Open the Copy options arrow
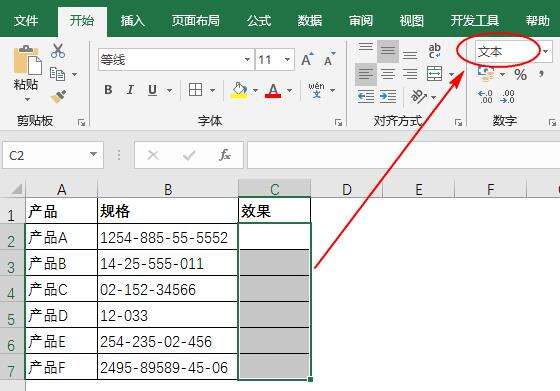Viewport: 560px width, 391px height. 74,74
